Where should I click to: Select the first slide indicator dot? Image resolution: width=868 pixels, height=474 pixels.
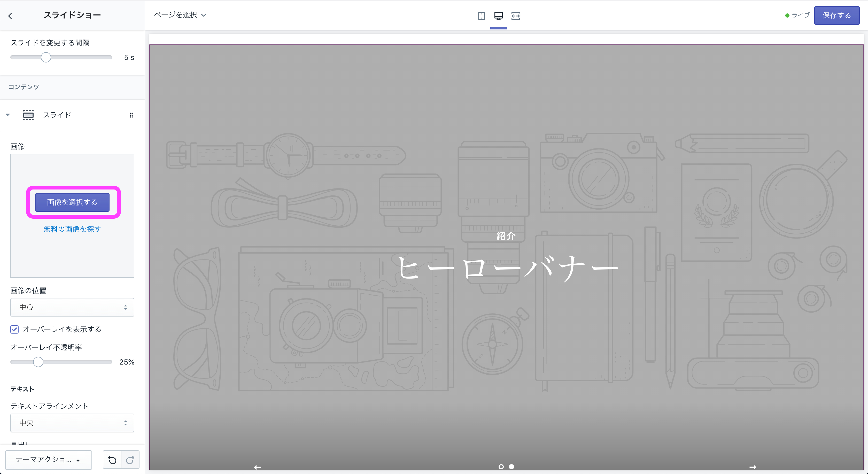pyautogui.click(x=501, y=467)
